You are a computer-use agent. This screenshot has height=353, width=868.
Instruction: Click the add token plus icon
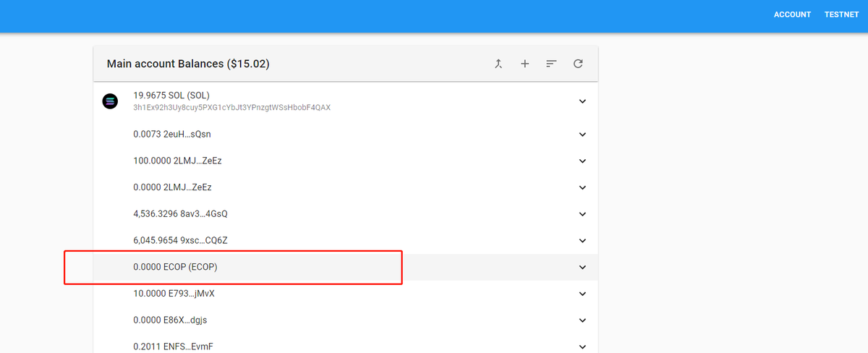pos(525,64)
